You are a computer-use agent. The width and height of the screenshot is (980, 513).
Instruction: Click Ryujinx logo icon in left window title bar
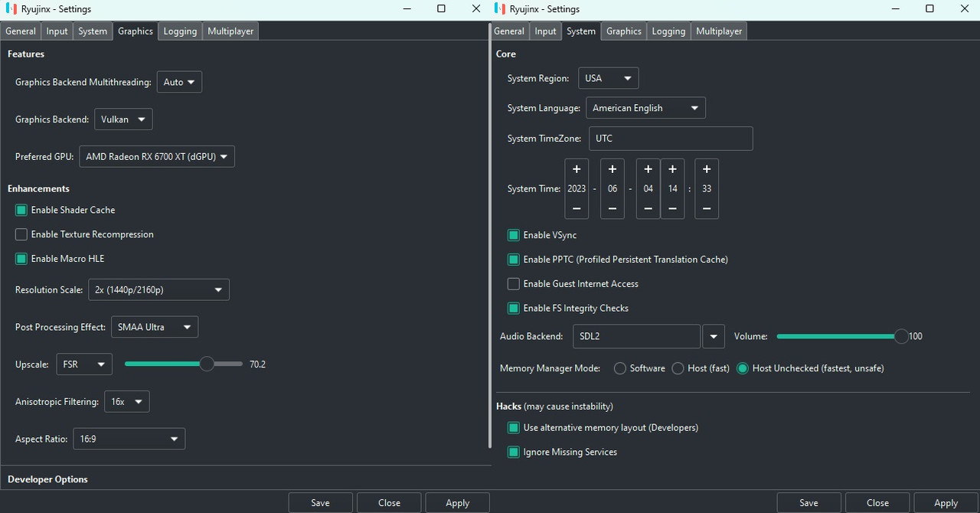click(x=11, y=9)
